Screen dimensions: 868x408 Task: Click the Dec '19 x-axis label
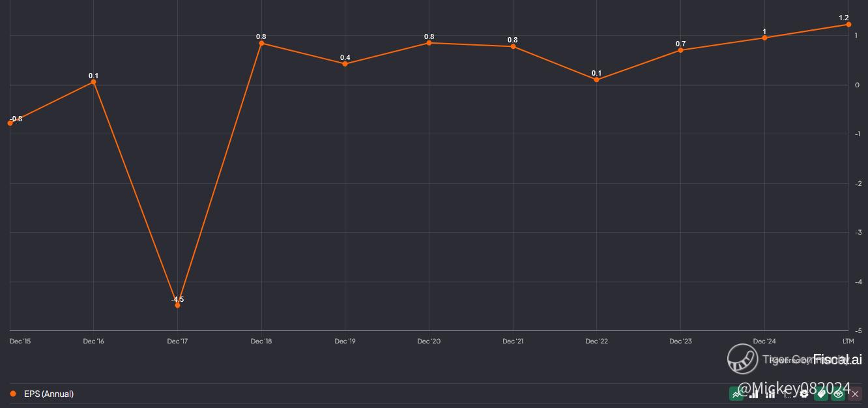pyautogui.click(x=345, y=341)
